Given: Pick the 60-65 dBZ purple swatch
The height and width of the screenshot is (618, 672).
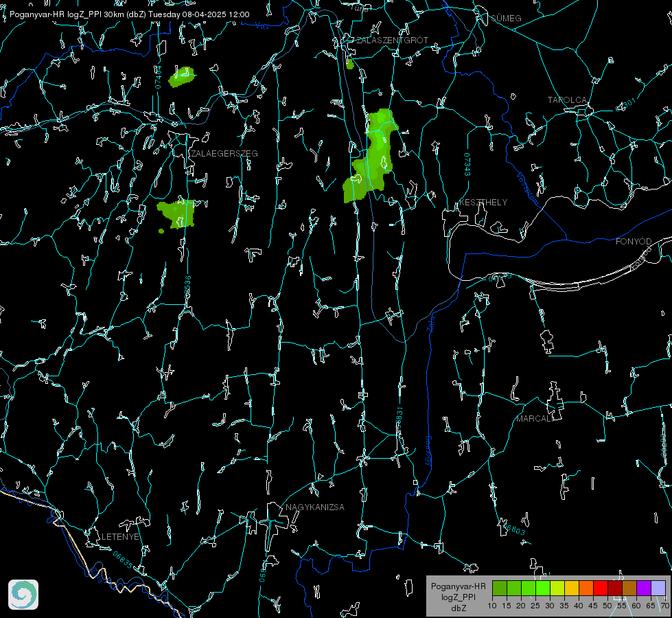Looking at the screenshot, I should click(644, 588).
